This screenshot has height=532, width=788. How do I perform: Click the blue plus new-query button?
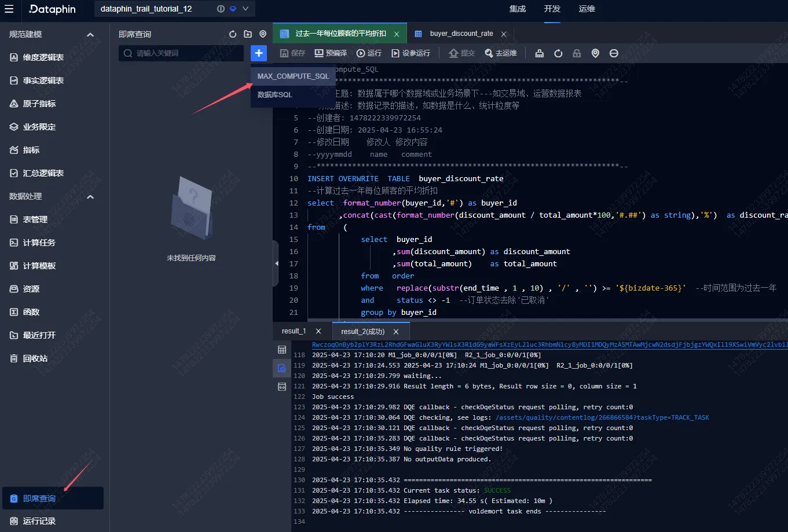259,53
